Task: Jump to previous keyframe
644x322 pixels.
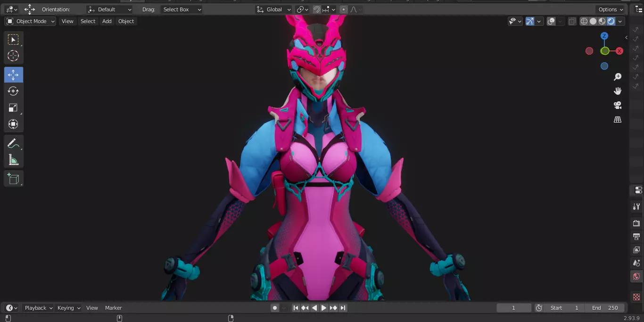Action: (x=305, y=308)
